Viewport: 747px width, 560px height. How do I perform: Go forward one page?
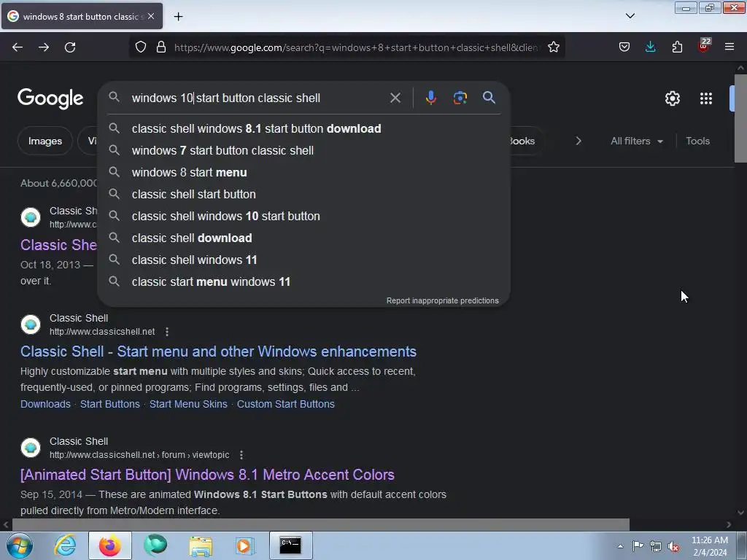pos(44,47)
